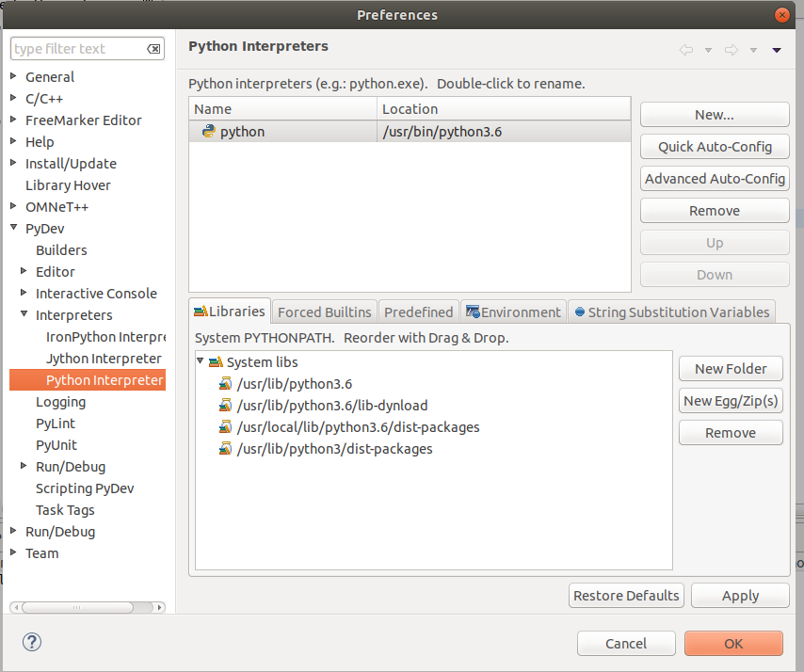Click the New... interpreter button

tap(715, 114)
